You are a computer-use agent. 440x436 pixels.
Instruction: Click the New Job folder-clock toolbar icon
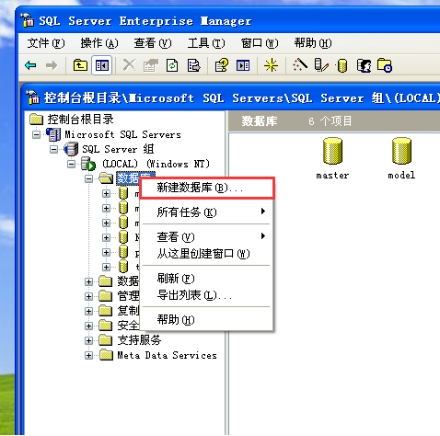pos(384,65)
